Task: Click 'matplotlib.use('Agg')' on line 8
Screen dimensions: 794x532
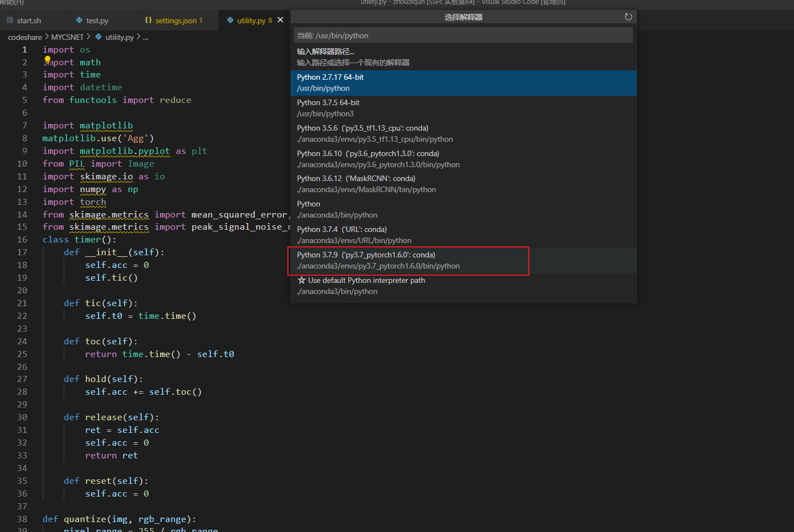Action: 98,138
